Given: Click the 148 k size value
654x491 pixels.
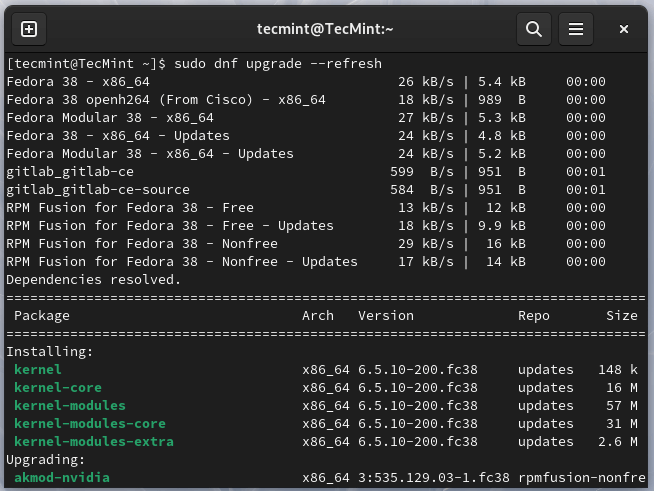Looking at the screenshot, I should (618, 370).
